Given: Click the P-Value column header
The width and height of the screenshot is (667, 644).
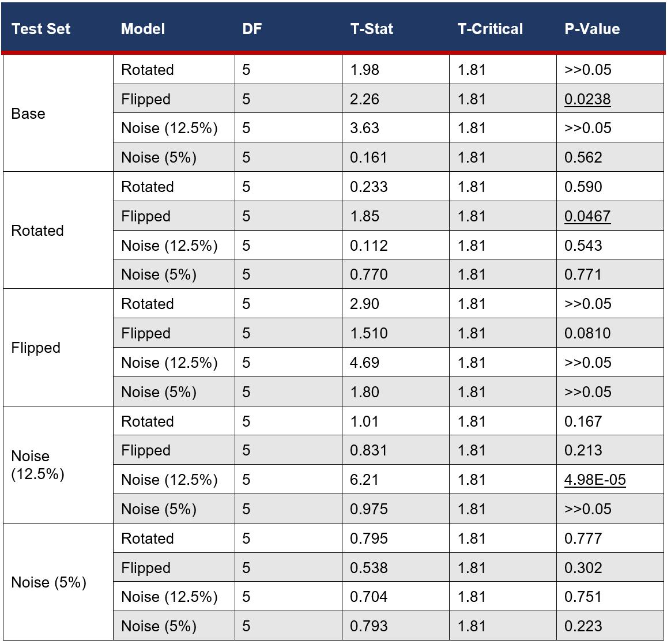Looking at the screenshot, I should pos(591,28).
